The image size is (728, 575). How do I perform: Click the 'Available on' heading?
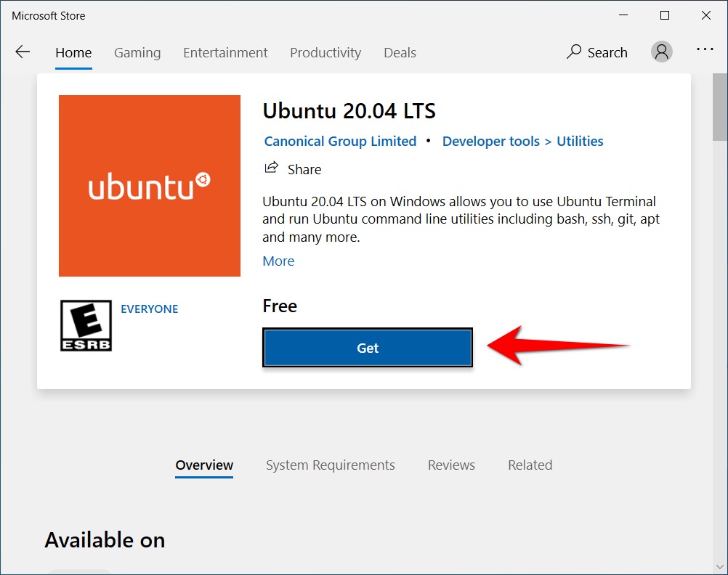click(x=105, y=540)
